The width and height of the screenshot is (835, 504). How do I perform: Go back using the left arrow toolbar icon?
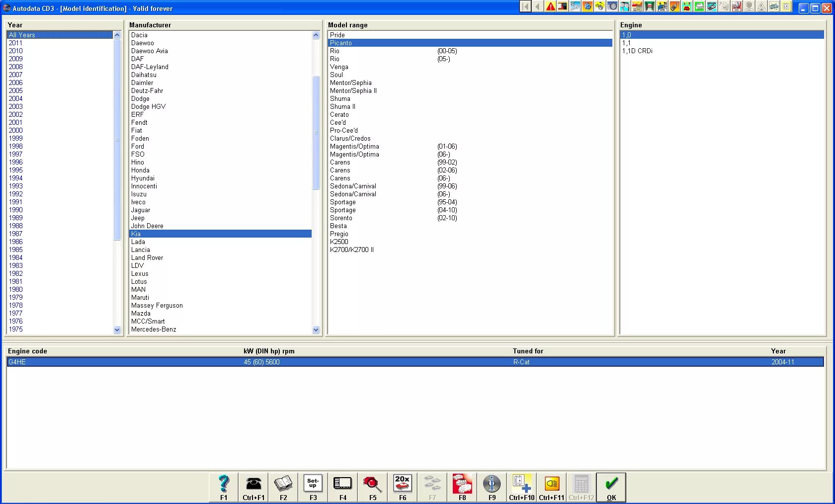538,6
